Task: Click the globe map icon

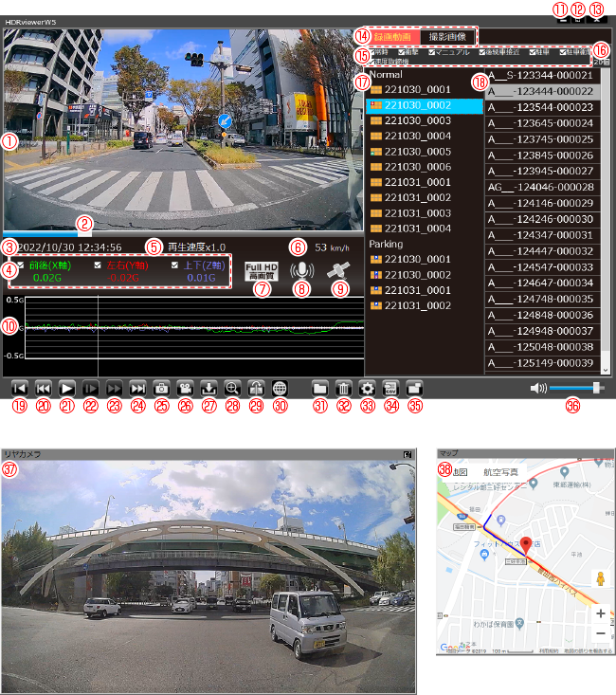Action: tap(280, 388)
